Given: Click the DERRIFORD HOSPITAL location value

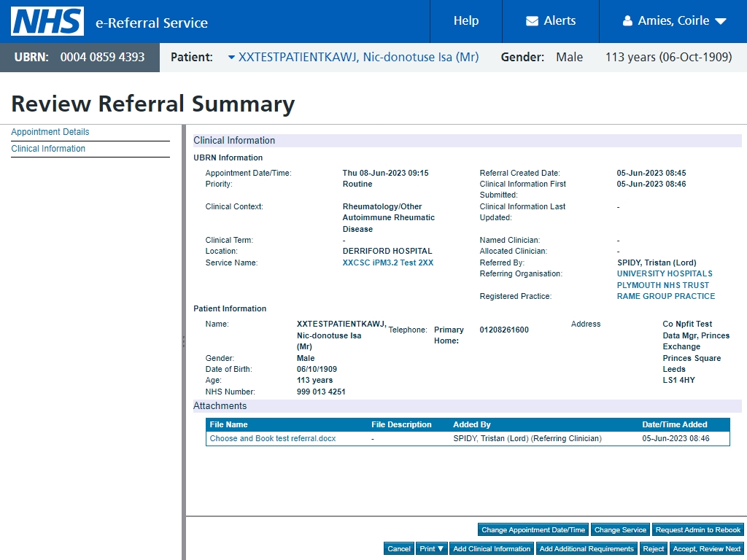Looking at the screenshot, I should (387, 252).
